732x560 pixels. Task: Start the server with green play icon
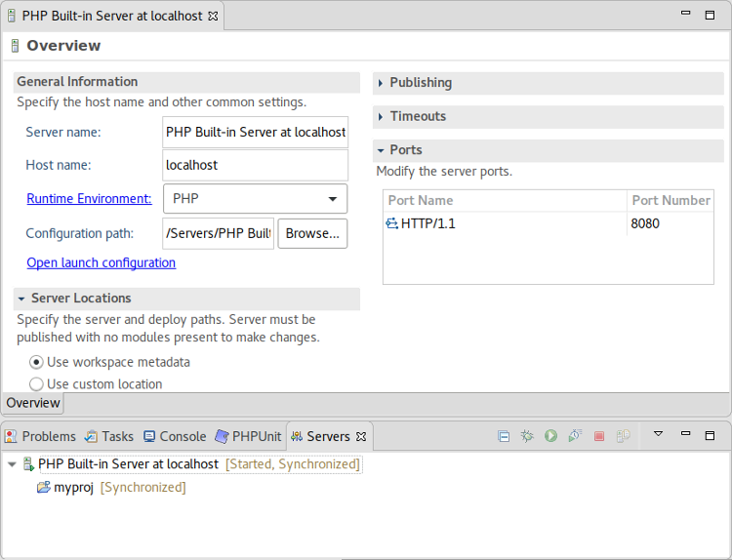click(x=550, y=436)
